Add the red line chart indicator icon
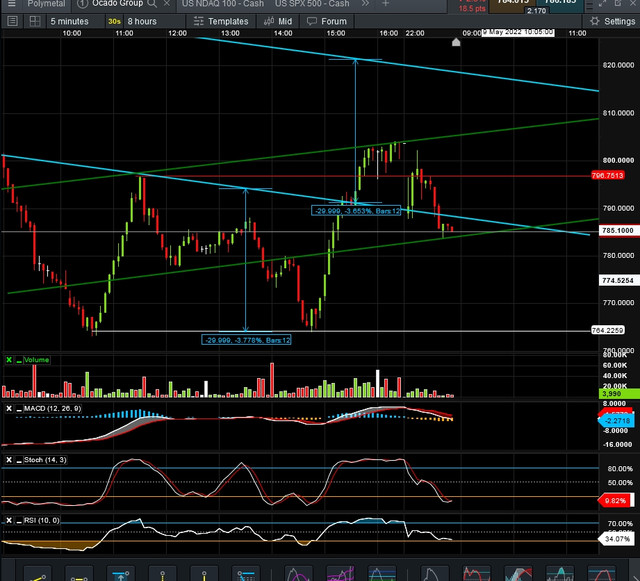640x581 pixels. coord(476,573)
